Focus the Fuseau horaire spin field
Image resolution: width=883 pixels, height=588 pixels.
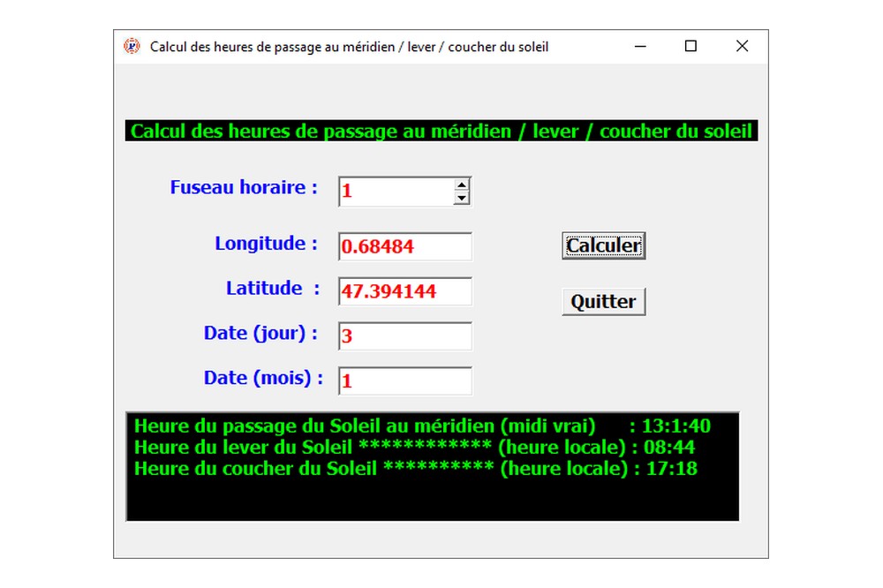(396, 192)
